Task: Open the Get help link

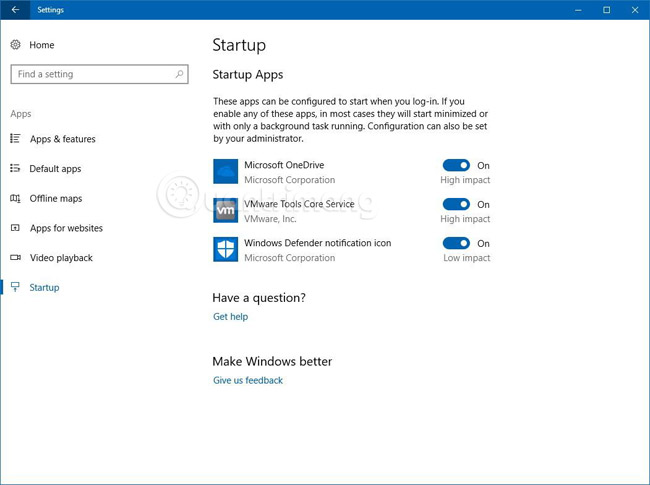Action: (230, 316)
